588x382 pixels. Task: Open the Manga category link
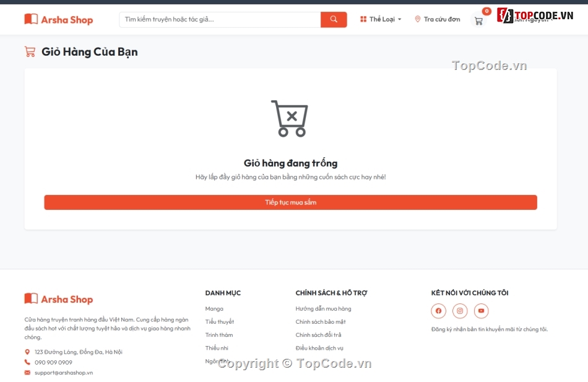[x=214, y=309]
